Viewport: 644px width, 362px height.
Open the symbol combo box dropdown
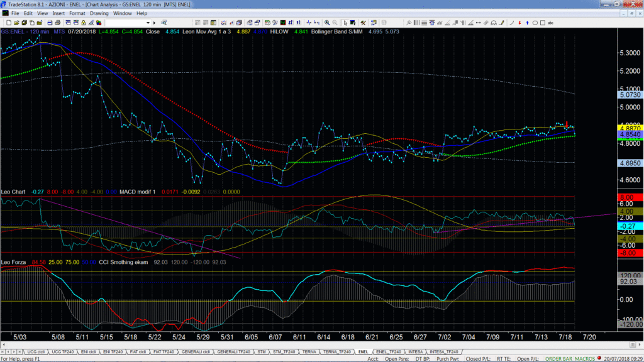point(148,23)
